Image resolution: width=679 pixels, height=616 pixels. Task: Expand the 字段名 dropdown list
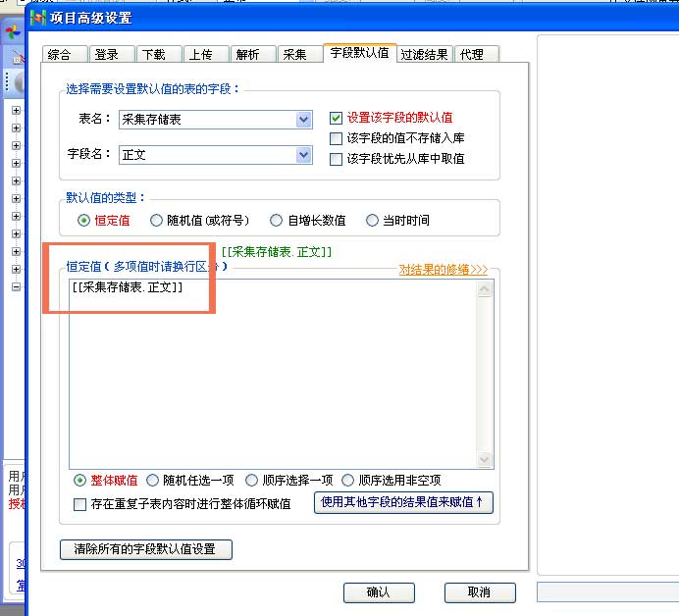(303, 155)
